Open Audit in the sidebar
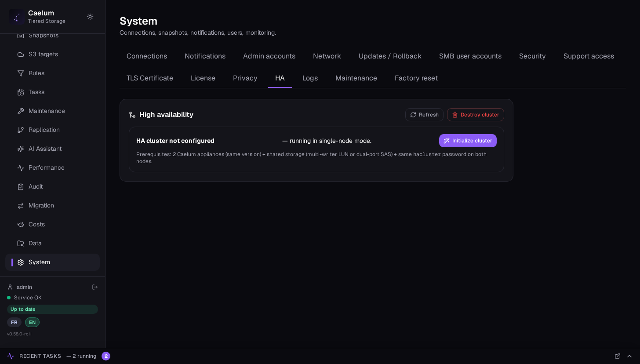The image size is (640, 364). 52,187
